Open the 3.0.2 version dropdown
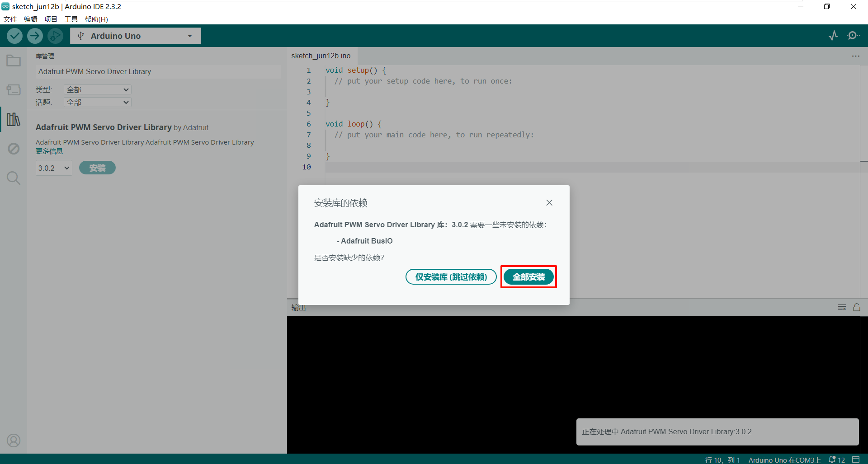Image resolution: width=868 pixels, height=464 pixels. 54,168
